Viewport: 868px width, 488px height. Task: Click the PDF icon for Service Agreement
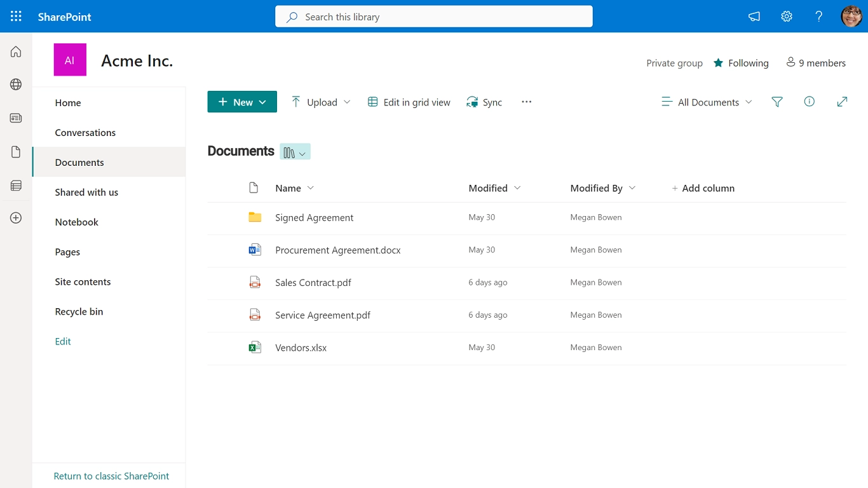click(255, 315)
